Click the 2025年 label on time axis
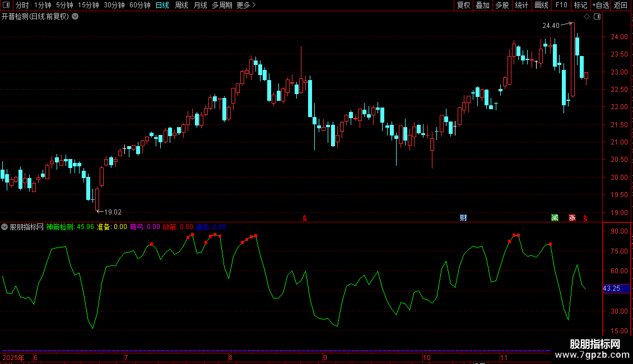 click(13, 357)
